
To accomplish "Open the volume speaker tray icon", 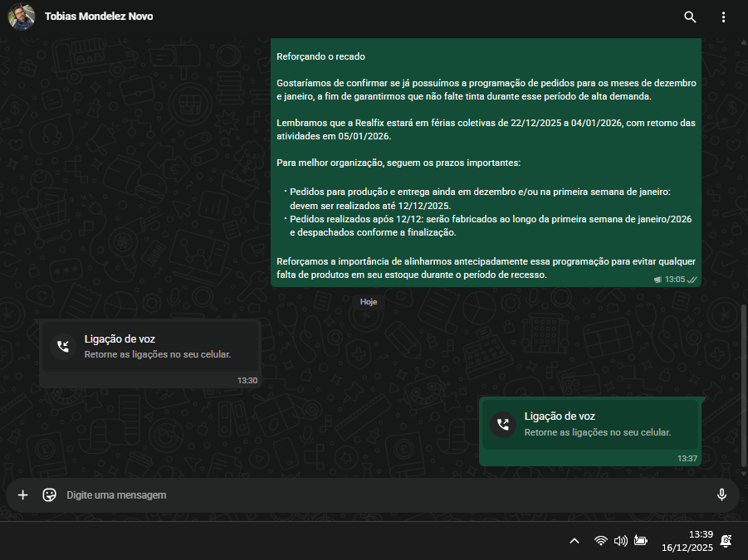I will click(x=620, y=541).
